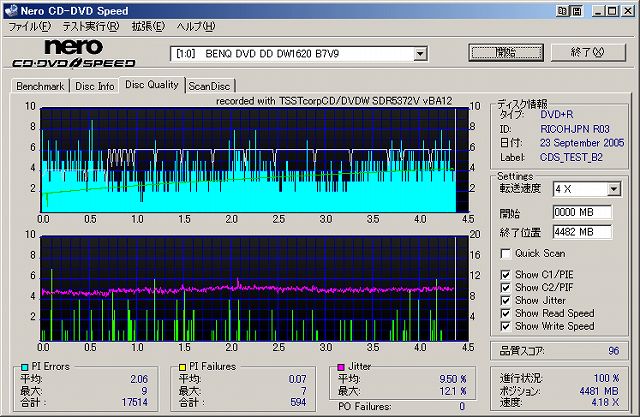
Task: Switch to the Disc Info tab
Action: pos(95,86)
